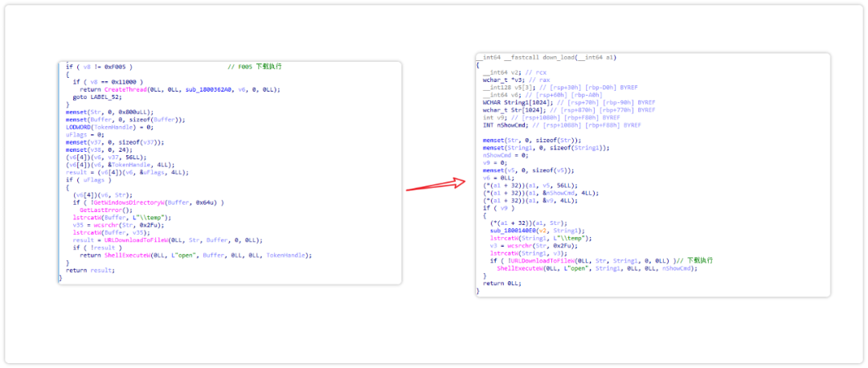Select "memset(v5, 0, sizeof(v5));" line
This screenshot has width=868, height=368.
click(x=528, y=170)
